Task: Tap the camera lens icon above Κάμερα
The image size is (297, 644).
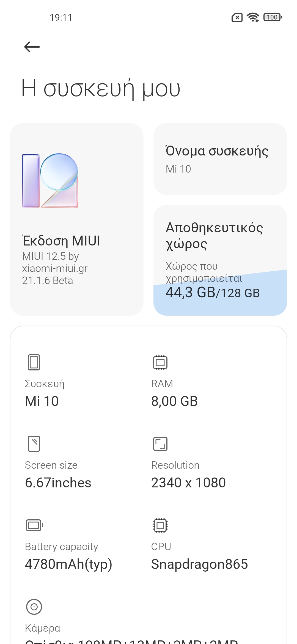Action: 34,607
